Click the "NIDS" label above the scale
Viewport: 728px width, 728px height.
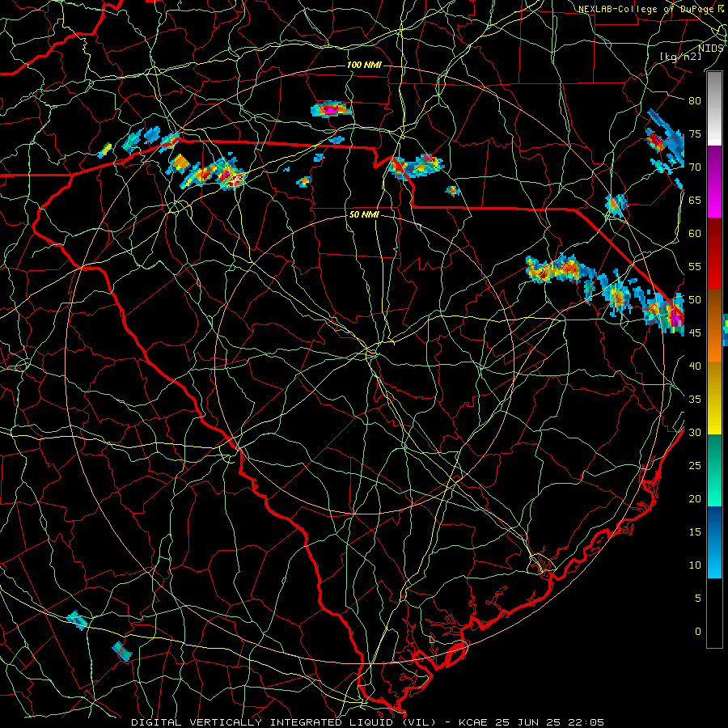(711, 49)
